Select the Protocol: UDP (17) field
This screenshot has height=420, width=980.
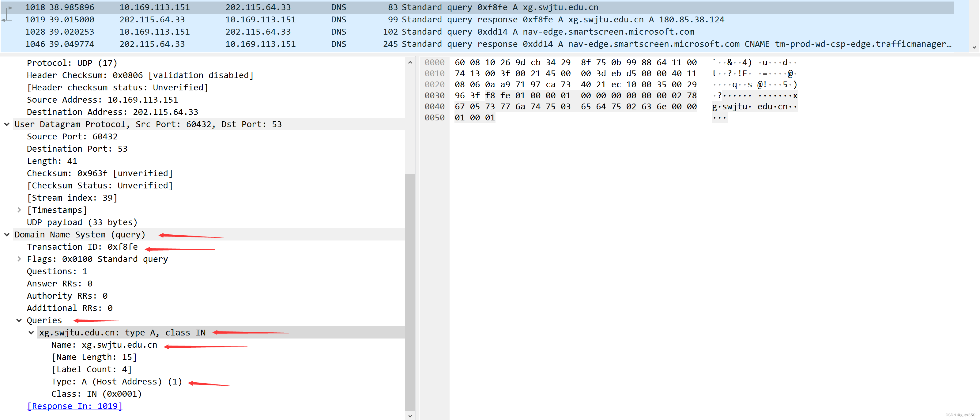click(72, 63)
